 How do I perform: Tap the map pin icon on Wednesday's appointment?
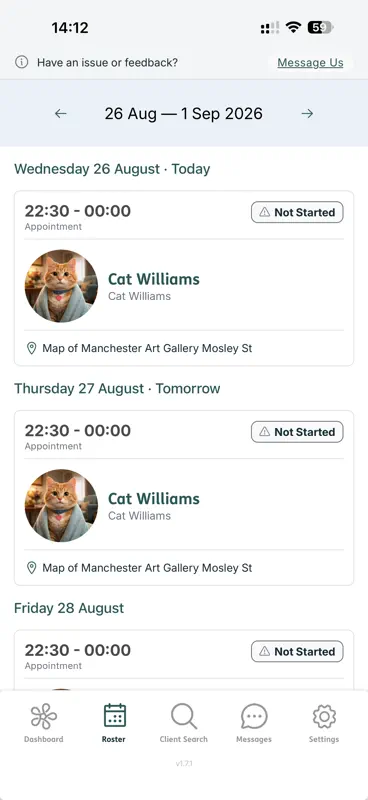pos(32,348)
